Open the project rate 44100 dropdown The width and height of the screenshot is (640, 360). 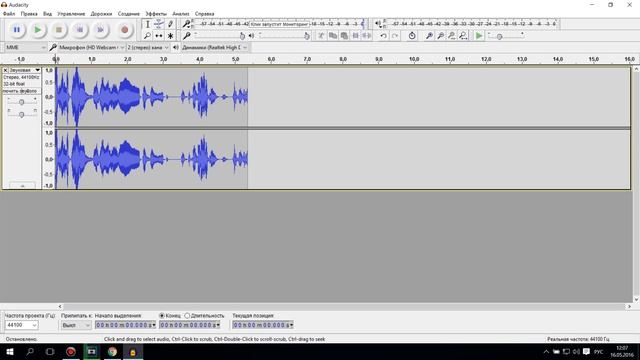click(22, 325)
